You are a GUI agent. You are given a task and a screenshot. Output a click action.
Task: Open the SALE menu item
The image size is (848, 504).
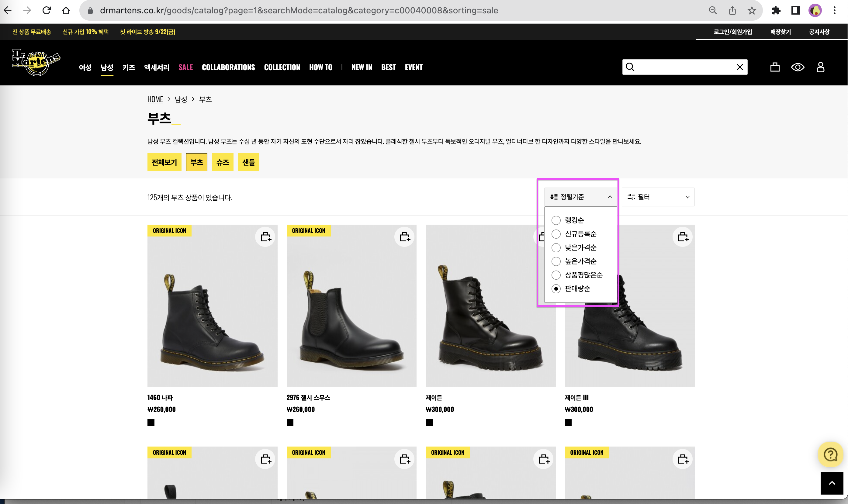pos(185,67)
